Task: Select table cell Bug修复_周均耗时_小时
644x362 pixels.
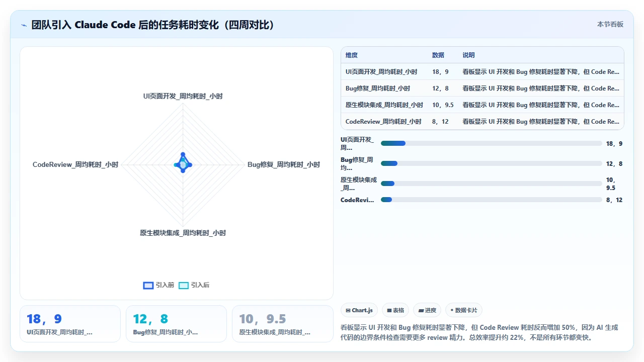Action: (378, 88)
